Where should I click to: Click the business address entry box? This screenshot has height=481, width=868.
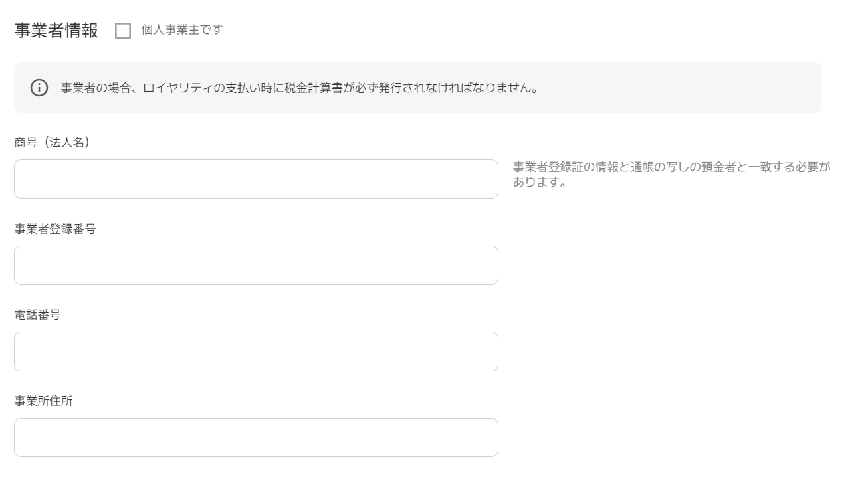coord(256,437)
